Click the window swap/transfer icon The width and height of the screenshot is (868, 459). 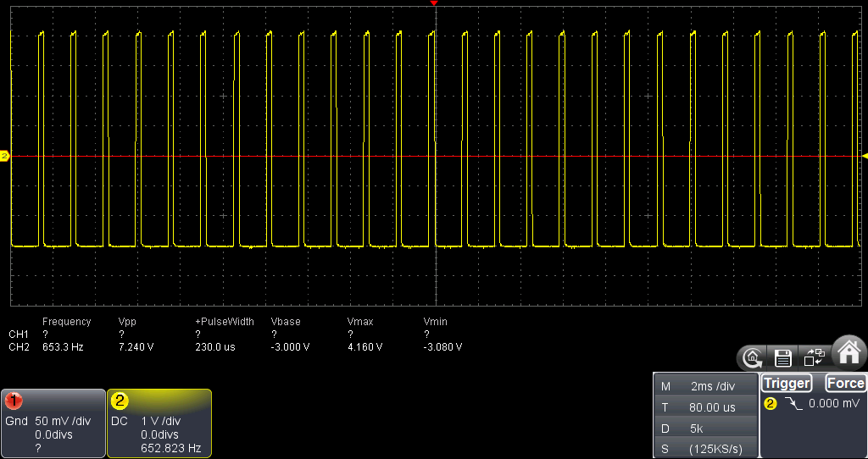coord(814,357)
